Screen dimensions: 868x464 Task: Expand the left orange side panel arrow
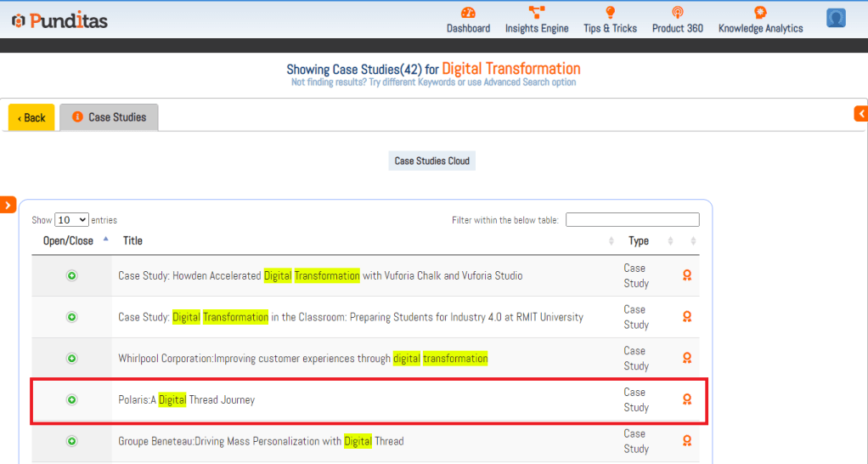(8, 205)
